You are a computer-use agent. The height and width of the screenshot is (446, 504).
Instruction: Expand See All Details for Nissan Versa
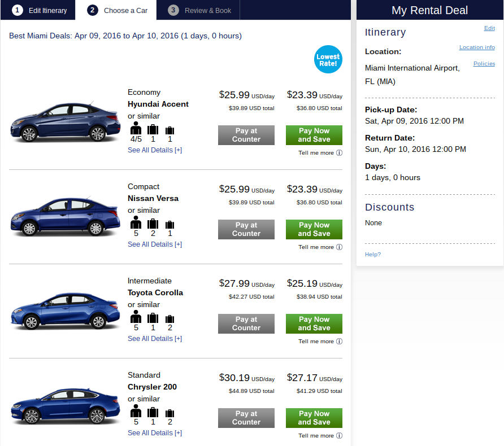[155, 244]
